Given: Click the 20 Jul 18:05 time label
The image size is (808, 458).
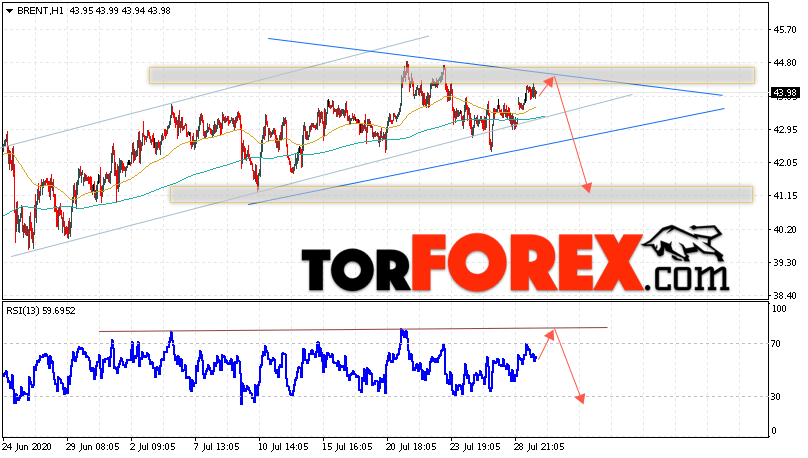Looking at the screenshot, I should point(411,447).
